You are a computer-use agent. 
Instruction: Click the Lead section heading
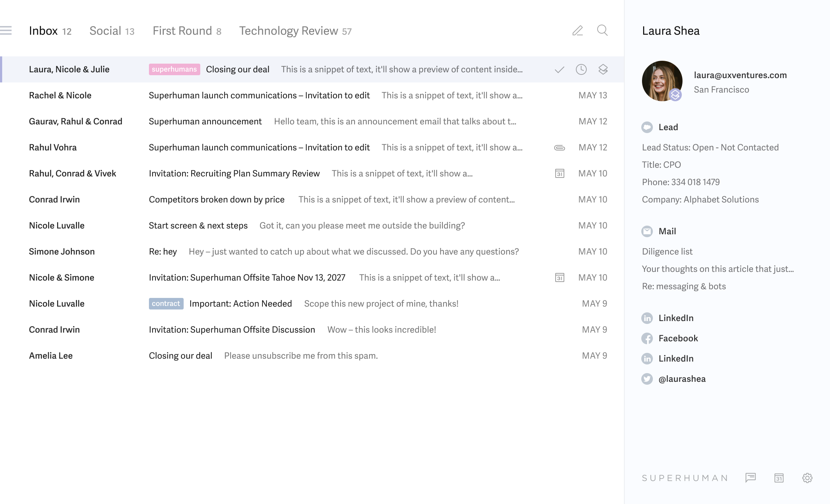tap(668, 127)
